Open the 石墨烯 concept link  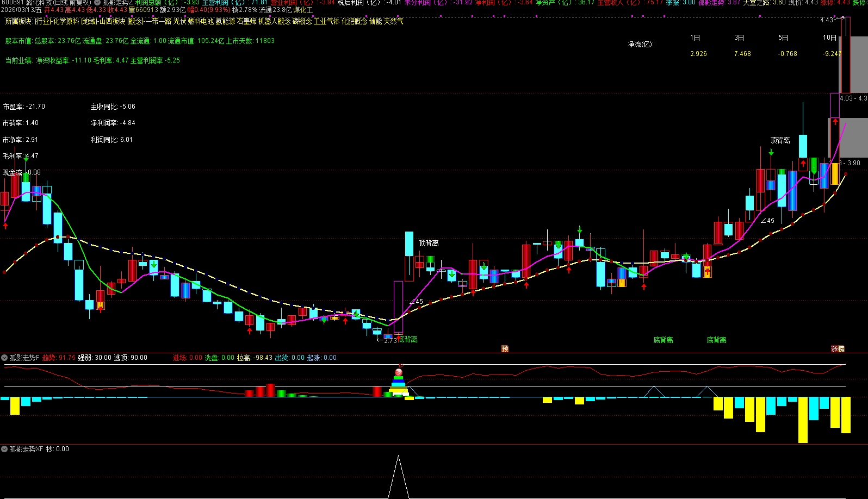click(246, 21)
